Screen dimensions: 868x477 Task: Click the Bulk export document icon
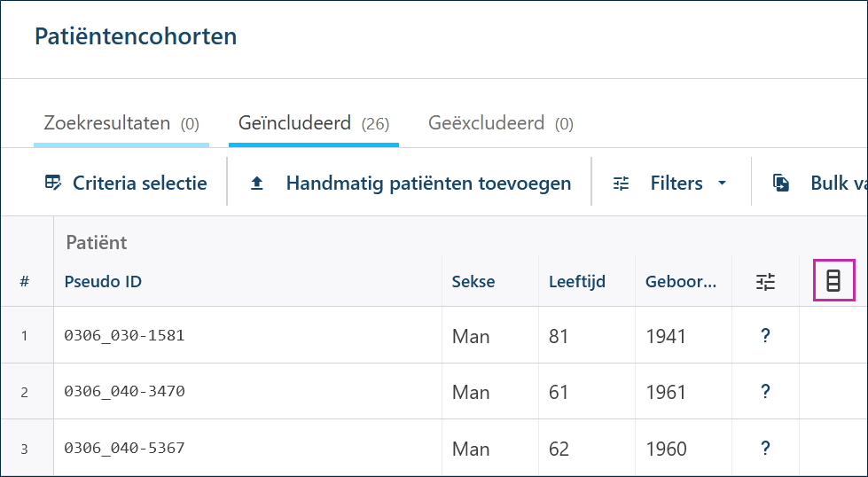coord(781,184)
